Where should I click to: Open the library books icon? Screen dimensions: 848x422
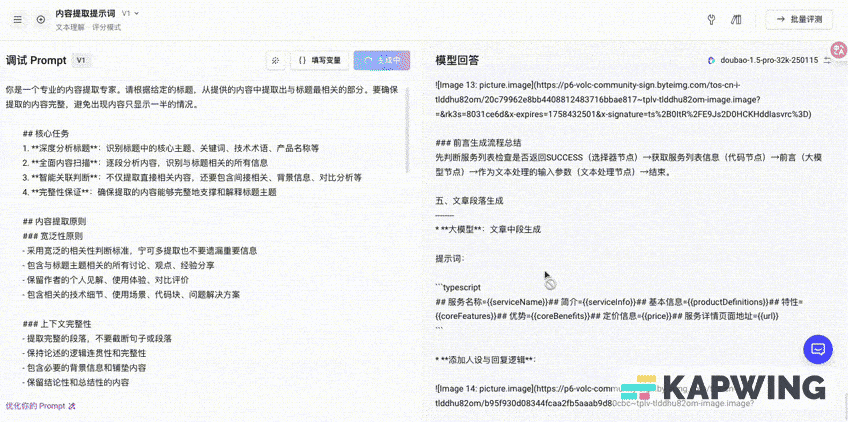736,19
